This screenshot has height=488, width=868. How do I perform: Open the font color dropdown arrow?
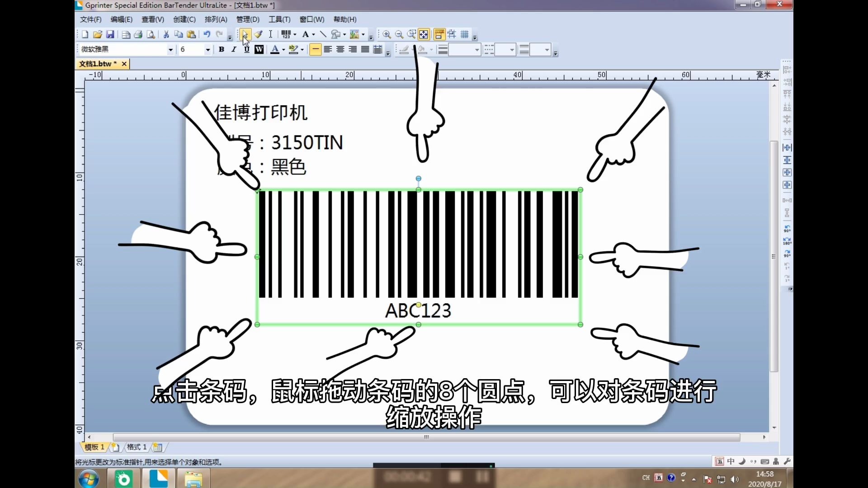click(x=283, y=50)
